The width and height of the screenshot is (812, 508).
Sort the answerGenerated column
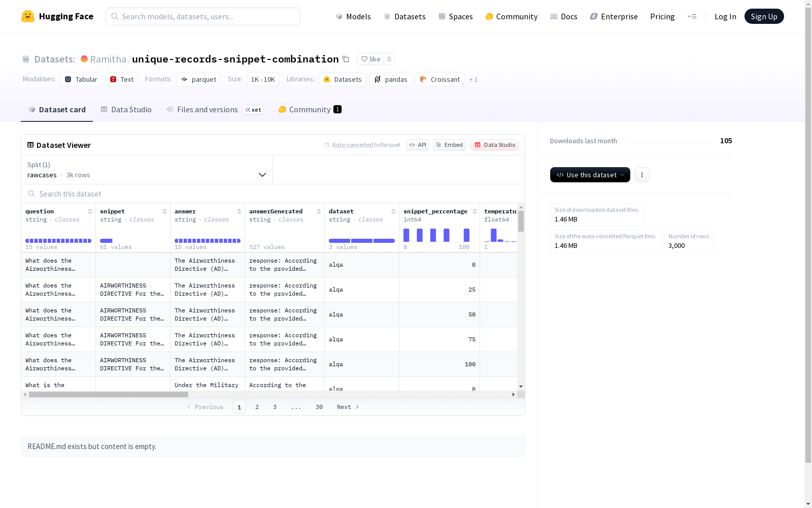click(x=319, y=211)
